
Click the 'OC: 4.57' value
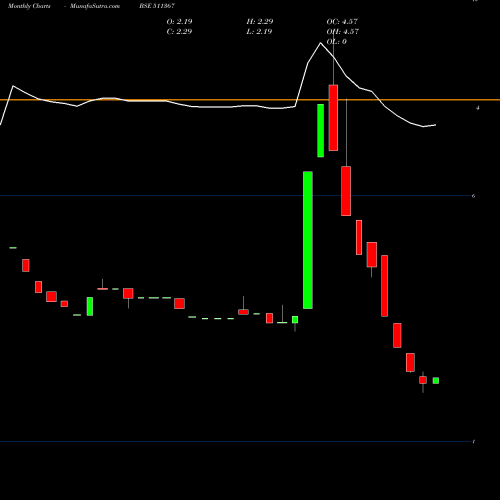point(342,22)
